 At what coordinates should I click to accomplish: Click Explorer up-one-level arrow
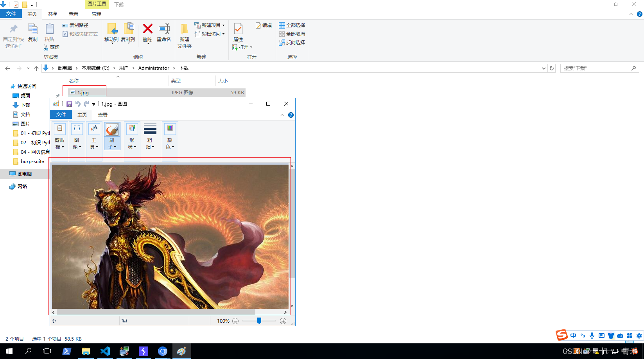[36, 68]
